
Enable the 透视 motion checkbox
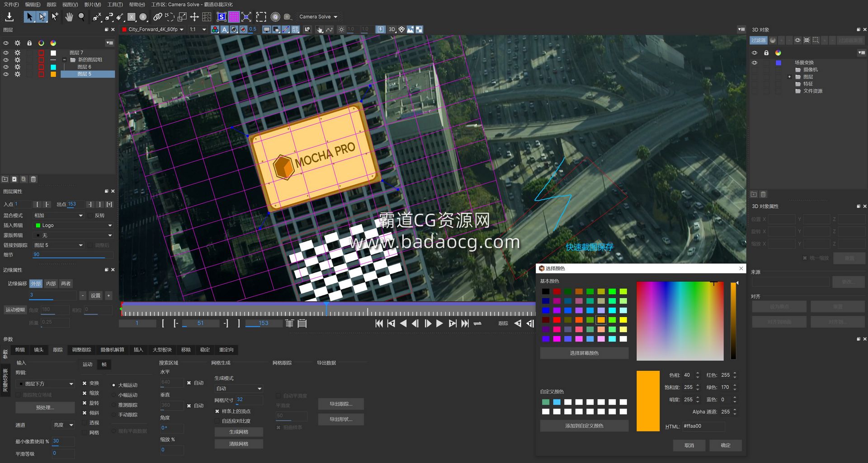click(x=85, y=423)
